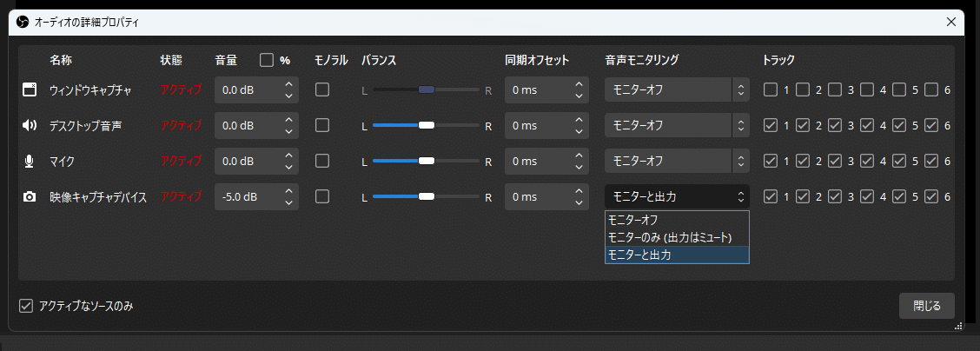Uncheck track 1 for 映像キャプチャデバイス
Screen dimensions: 980x351
[x=771, y=196]
